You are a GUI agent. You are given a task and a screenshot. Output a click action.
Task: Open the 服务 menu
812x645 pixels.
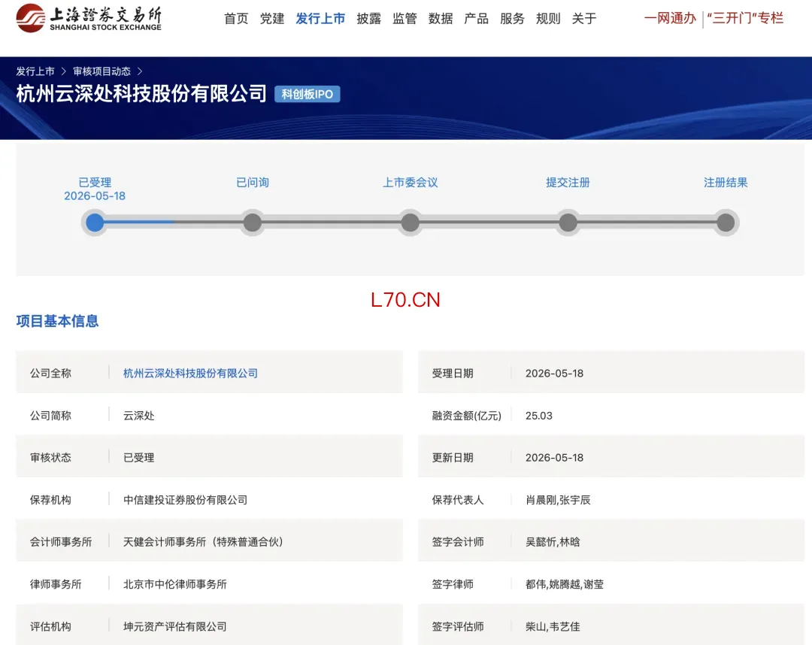tap(512, 19)
